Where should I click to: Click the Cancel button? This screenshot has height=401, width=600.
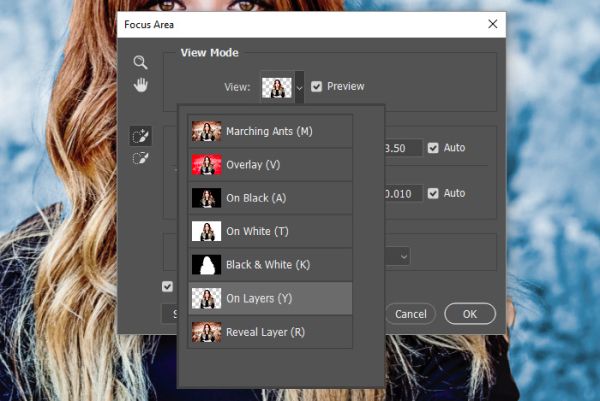click(x=411, y=314)
